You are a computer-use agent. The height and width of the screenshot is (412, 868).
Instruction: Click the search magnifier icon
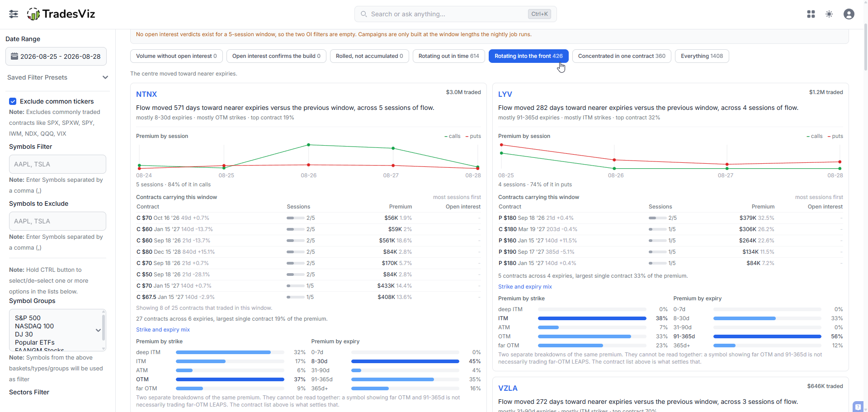pyautogui.click(x=363, y=14)
